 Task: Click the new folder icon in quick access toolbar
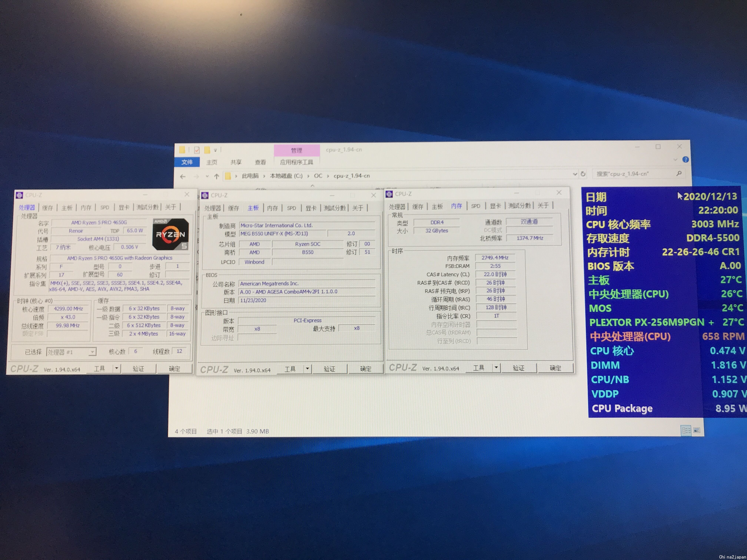(207, 150)
